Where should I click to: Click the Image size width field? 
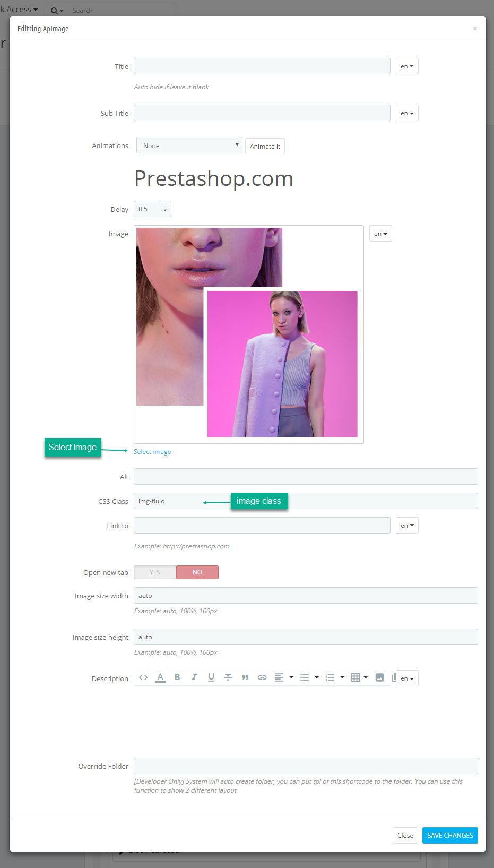(x=306, y=596)
